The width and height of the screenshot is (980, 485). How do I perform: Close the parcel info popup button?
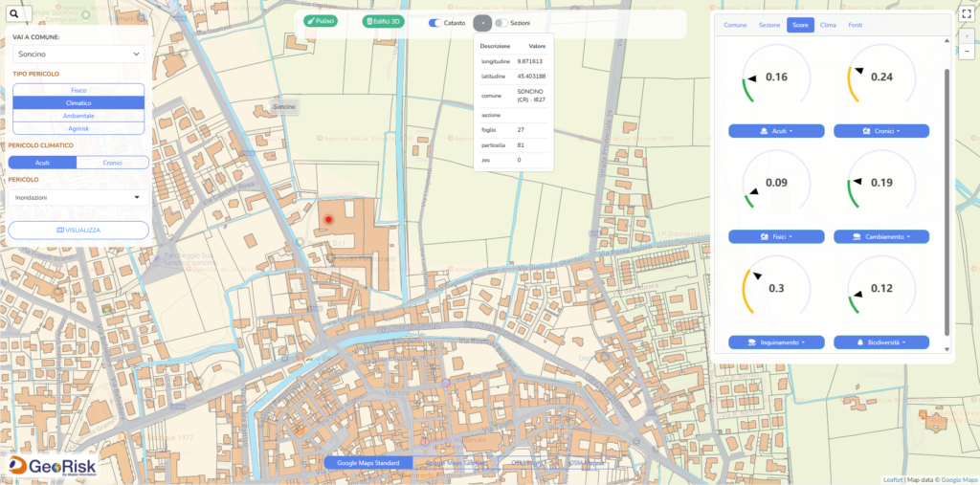coord(482,22)
